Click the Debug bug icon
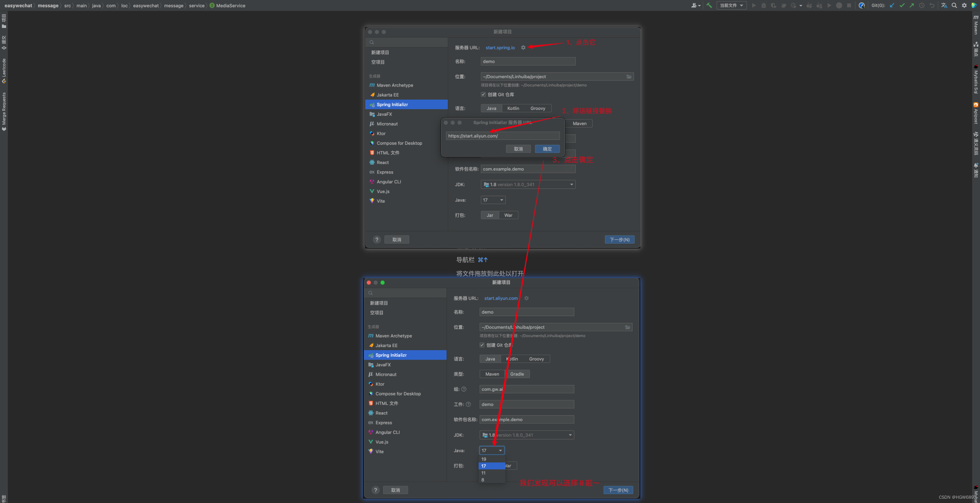The width and height of the screenshot is (980, 503). pos(764,5)
